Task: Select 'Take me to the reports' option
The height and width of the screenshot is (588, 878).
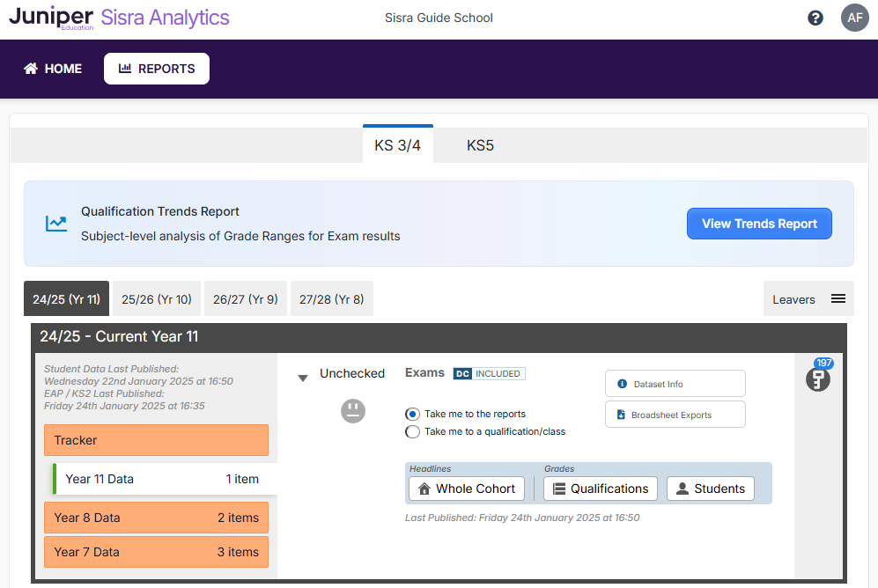Action: (412, 414)
